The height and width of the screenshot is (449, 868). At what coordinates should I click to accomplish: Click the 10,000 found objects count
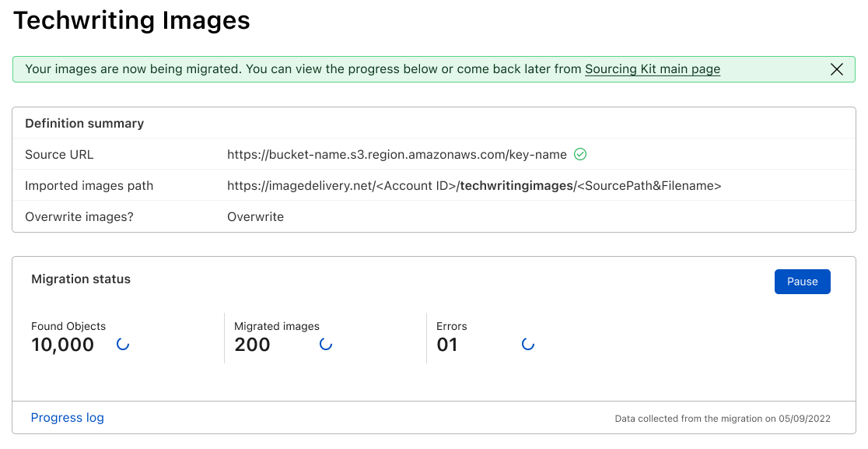pos(62,345)
